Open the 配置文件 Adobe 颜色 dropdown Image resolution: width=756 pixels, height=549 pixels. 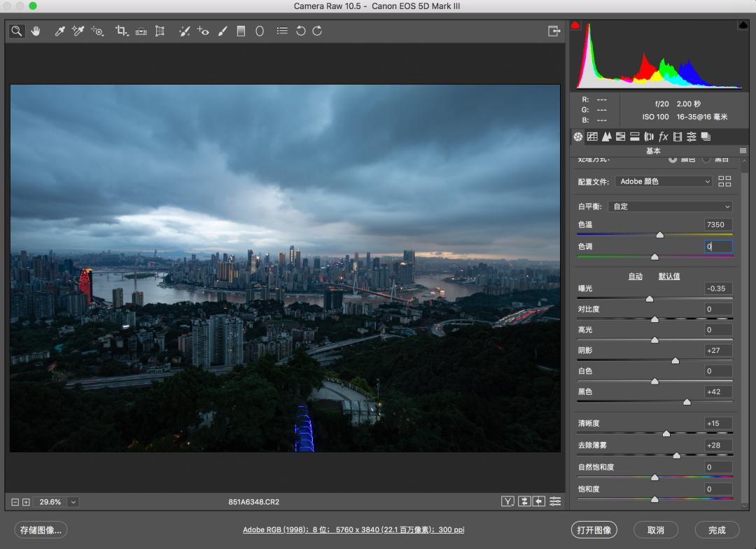click(664, 181)
